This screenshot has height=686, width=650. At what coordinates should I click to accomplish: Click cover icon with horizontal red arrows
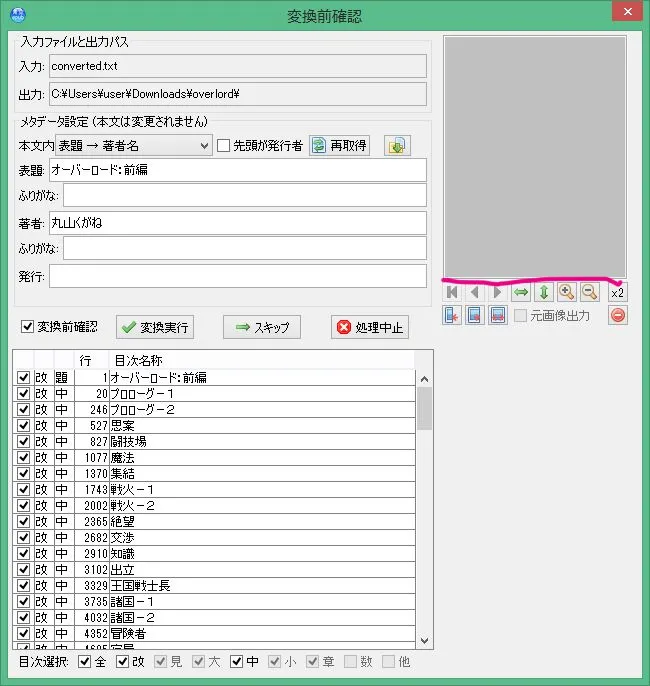pyautogui.click(x=498, y=315)
